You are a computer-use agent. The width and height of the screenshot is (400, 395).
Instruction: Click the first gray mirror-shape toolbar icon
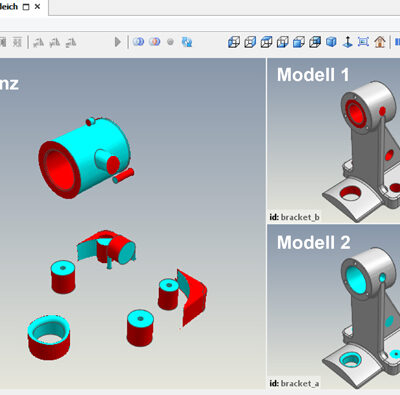click(38, 42)
